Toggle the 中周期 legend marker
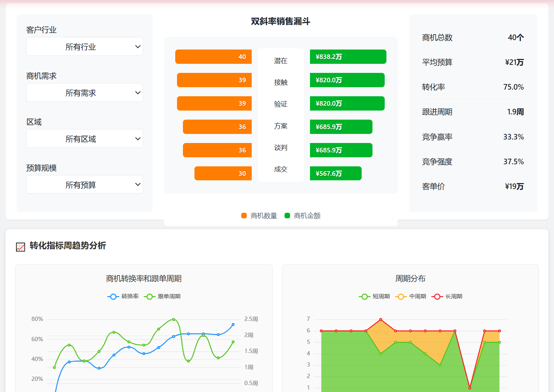Screen dimensions: 554x392 (x=401, y=296)
